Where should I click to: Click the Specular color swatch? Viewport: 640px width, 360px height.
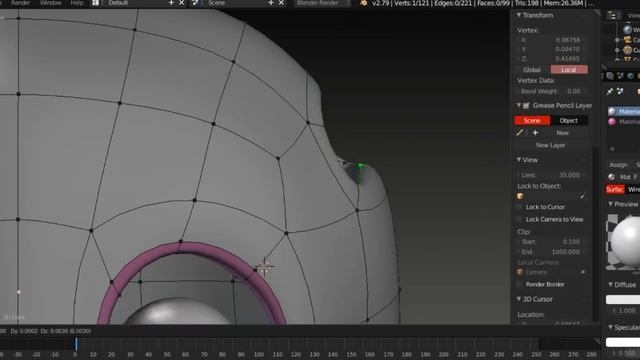pos(623,342)
